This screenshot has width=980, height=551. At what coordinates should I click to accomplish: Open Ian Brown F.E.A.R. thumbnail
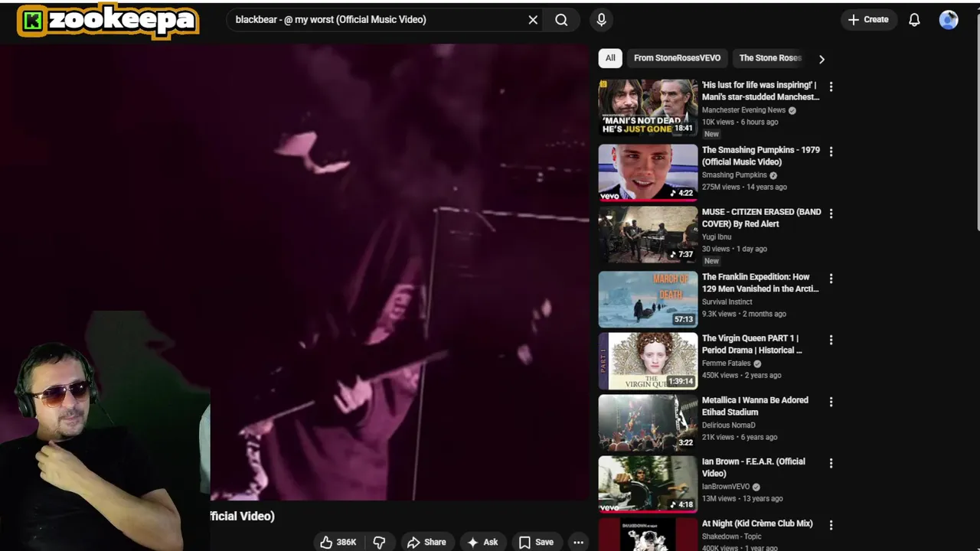pyautogui.click(x=648, y=484)
